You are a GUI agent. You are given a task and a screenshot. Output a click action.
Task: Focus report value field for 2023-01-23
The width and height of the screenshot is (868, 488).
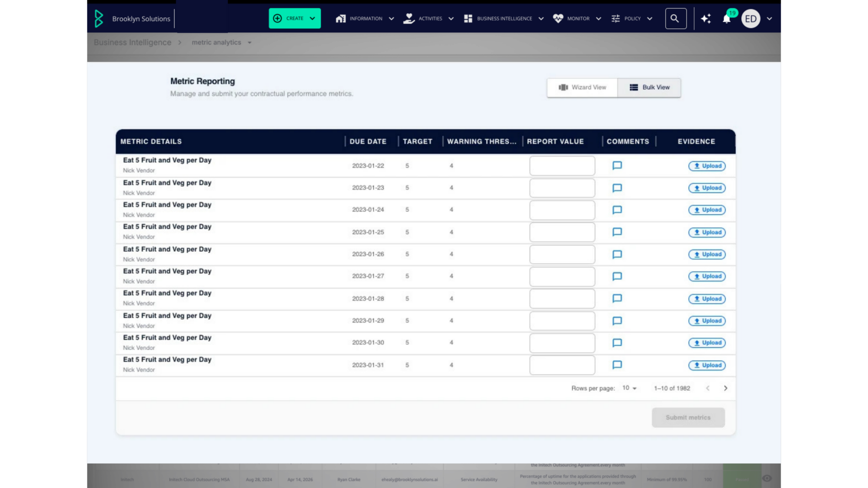pos(562,188)
